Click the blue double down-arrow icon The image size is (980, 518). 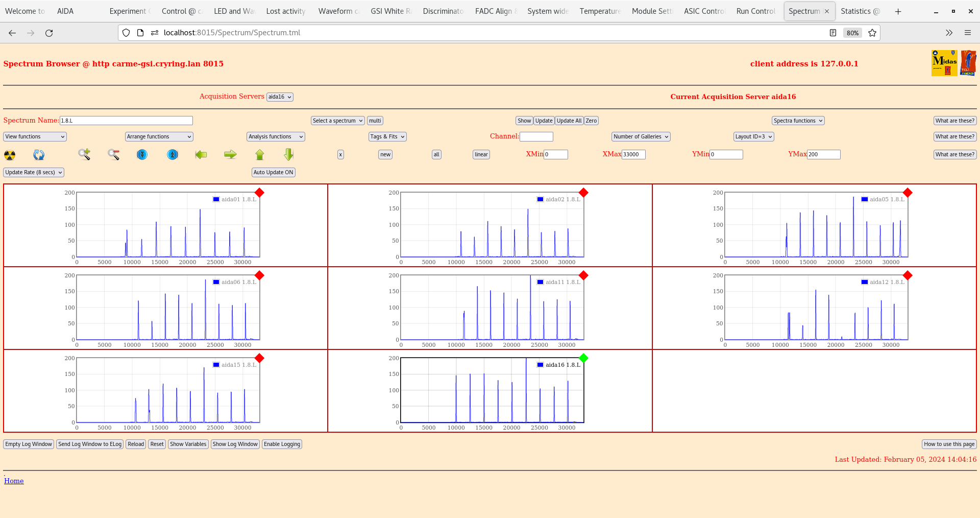[142, 154]
